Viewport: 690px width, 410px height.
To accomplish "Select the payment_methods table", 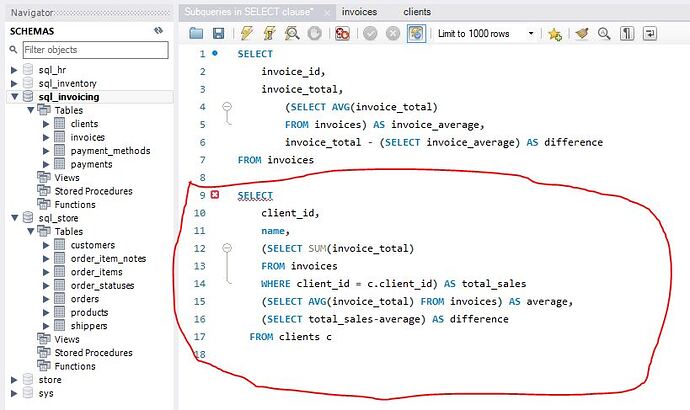I will (x=110, y=151).
